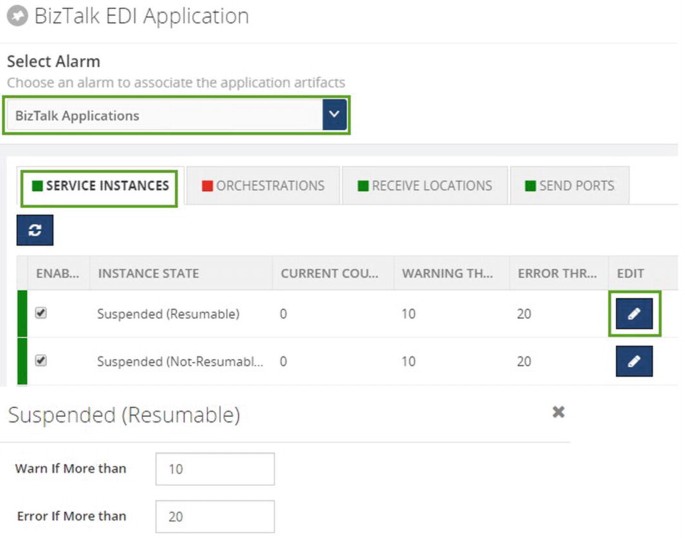Screen dimensions: 685x538
Task: Click current count 0 in Suspended (Resumable) row
Action: coord(283,314)
